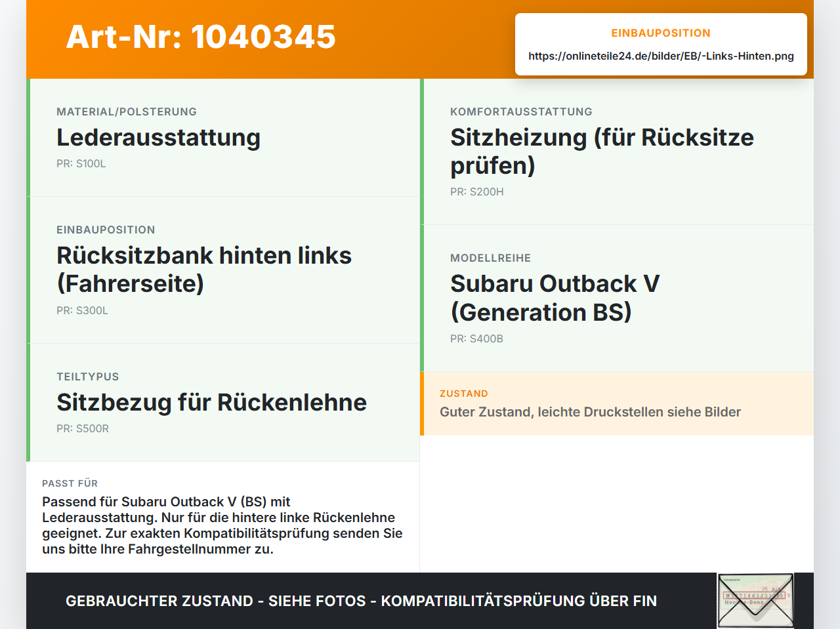Click the gray 'EINBAUPOSITION' label above Rücksitzbank
840x629 pixels.
pos(106,230)
